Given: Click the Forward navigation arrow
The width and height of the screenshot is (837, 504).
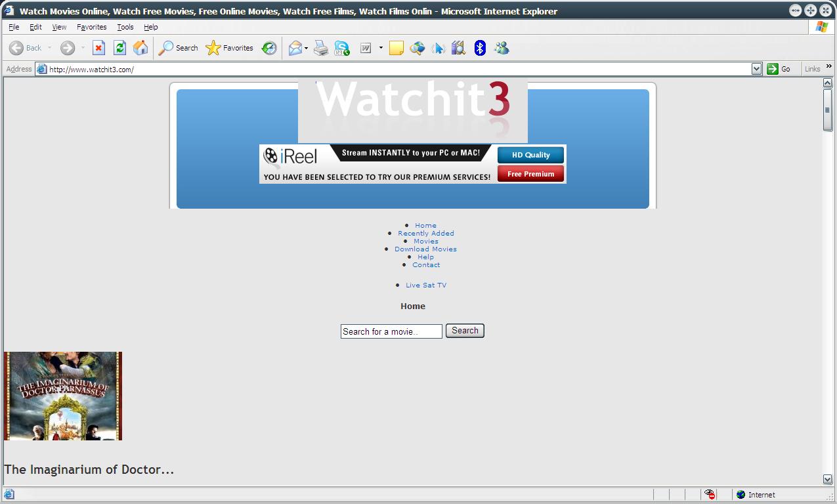Looking at the screenshot, I should coord(67,48).
